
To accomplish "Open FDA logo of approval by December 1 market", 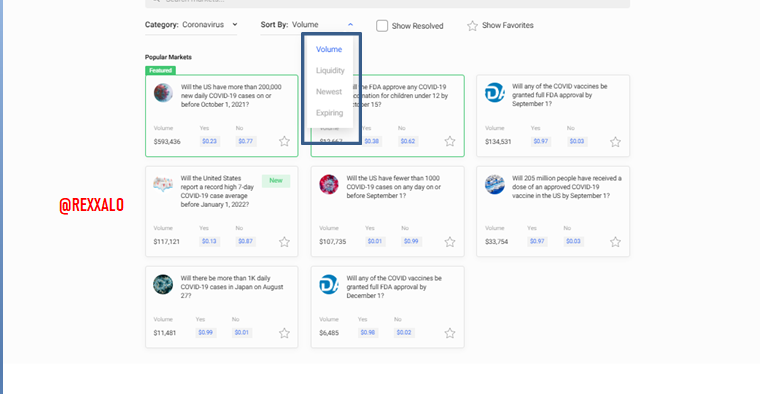I will (x=329, y=284).
